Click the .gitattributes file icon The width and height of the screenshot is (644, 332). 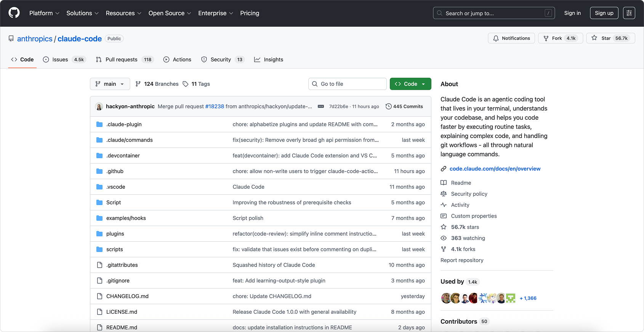coord(99,265)
